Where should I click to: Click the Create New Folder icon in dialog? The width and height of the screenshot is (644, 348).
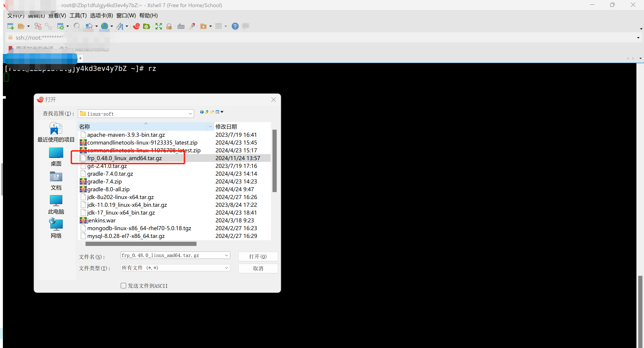[x=212, y=112]
